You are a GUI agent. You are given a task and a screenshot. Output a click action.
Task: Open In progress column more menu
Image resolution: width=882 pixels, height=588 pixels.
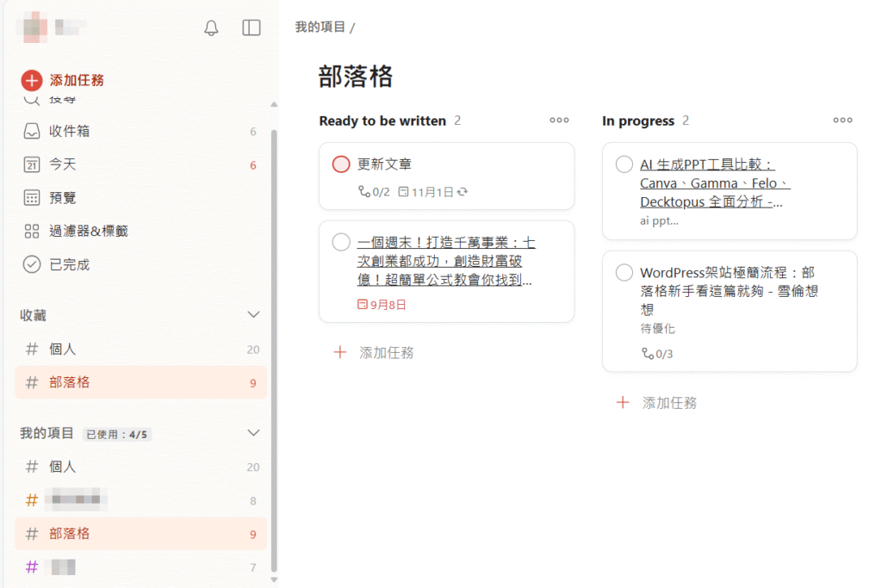point(842,121)
